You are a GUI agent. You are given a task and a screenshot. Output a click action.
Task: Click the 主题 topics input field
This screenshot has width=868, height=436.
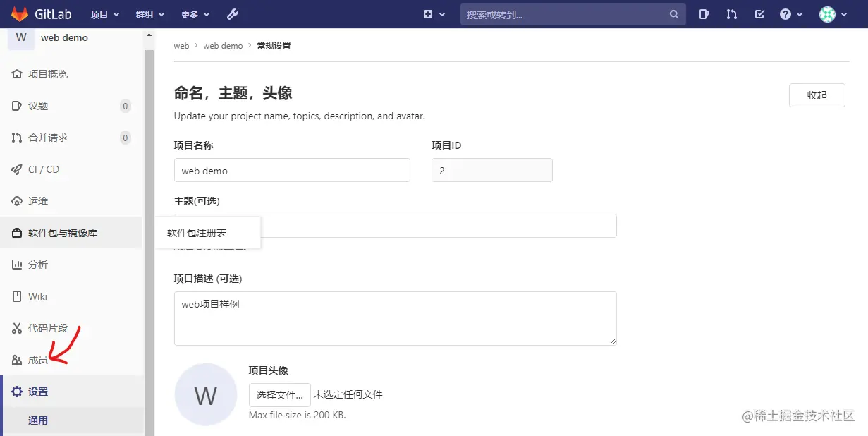396,226
